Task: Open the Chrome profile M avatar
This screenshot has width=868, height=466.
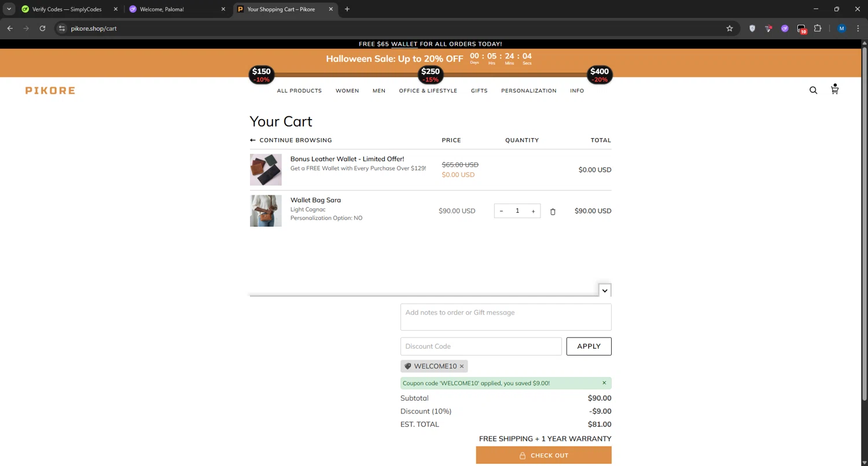Action: 842,28
